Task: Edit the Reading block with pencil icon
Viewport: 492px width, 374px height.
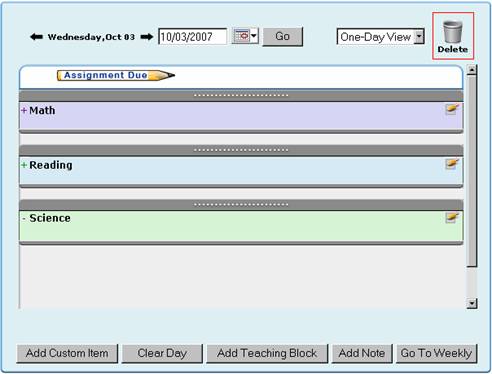Action: click(x=452, y=164)
